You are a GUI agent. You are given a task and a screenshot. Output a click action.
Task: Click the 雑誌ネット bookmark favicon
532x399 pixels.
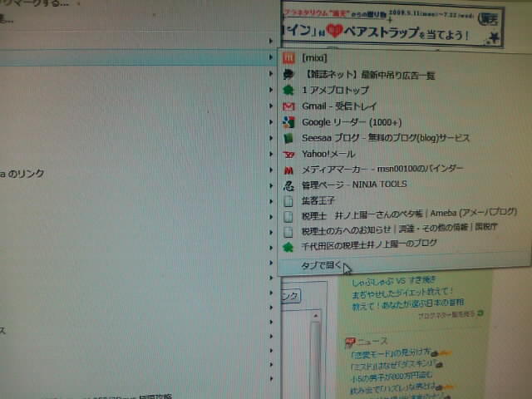[288, 74]
